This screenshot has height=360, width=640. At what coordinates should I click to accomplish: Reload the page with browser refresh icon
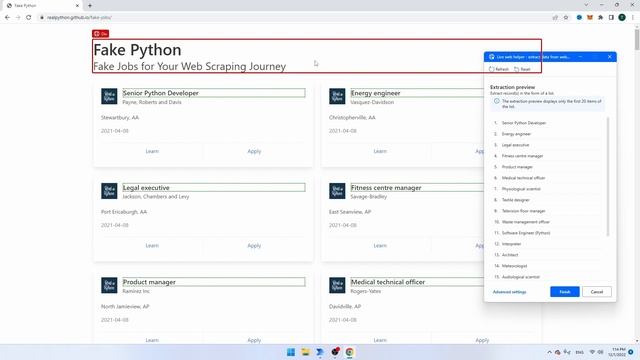[29, 18]
